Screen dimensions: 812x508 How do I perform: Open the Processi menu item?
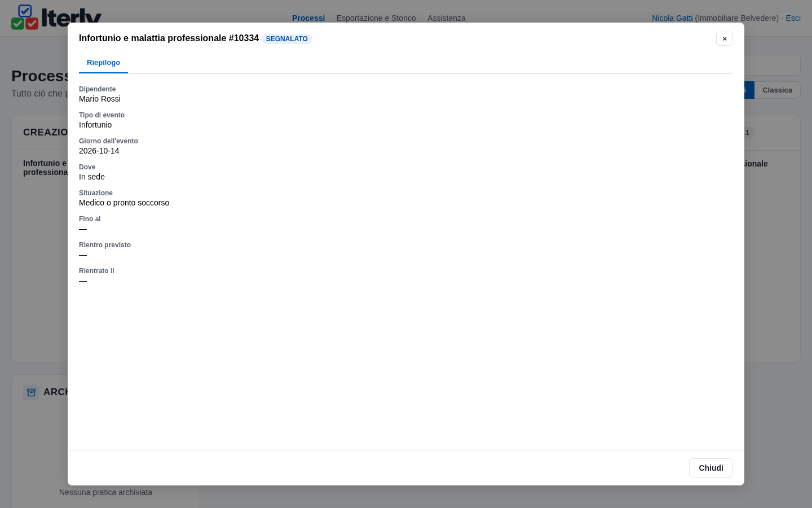tap(308, 18)
